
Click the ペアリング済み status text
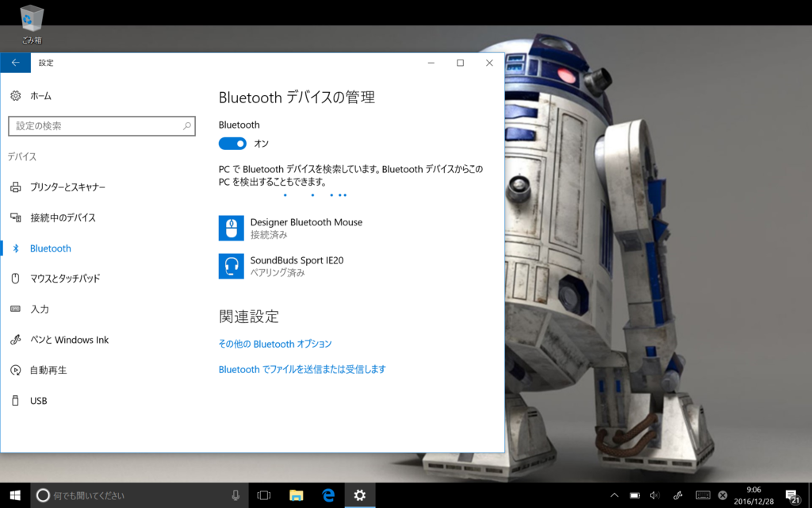pos(278,273)
